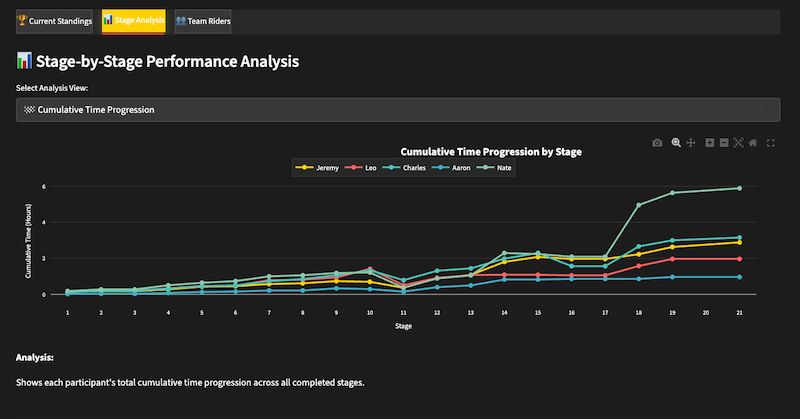
Task: Hide the Leo line via legend
Action: click(363, 167)
